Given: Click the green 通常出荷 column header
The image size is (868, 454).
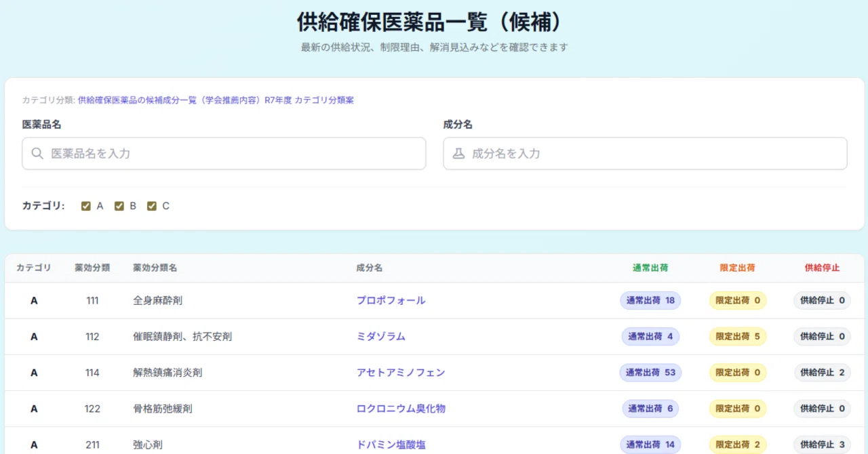Looking at the screenshot, I should [x=650, y=268].
